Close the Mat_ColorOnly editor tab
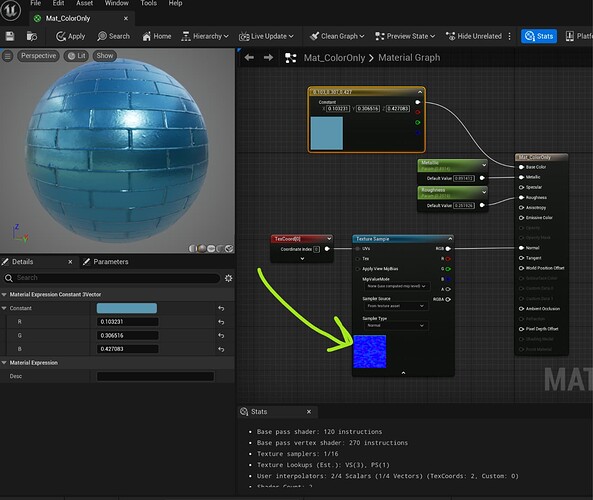Viewport: 593px width, 500px height. tap(126, 18)
